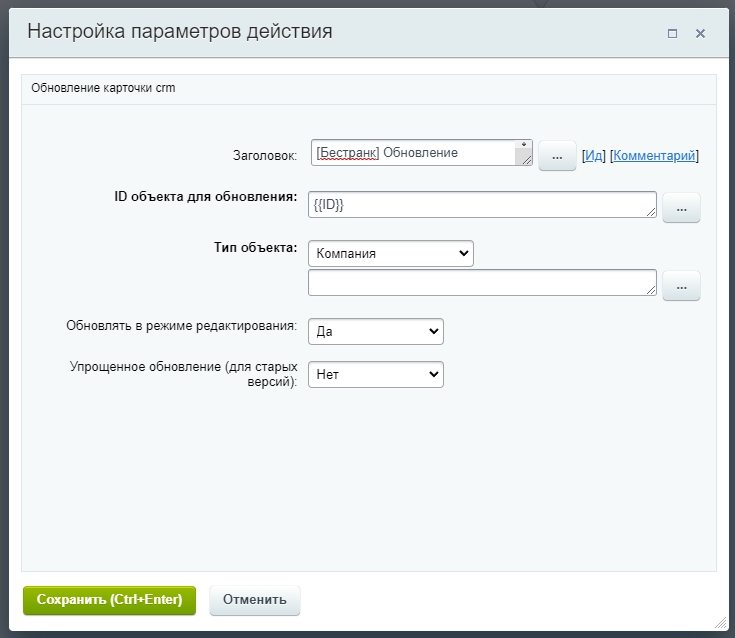Open value picker for ID объекта field

pos(681,208)
